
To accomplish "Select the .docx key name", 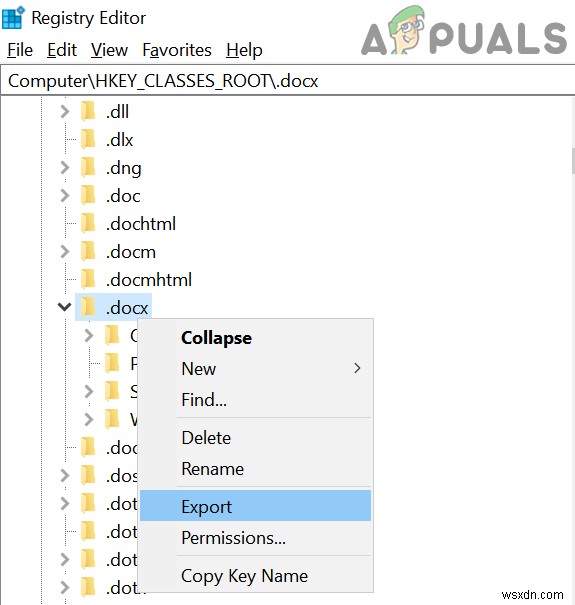I will pos(127,308).
